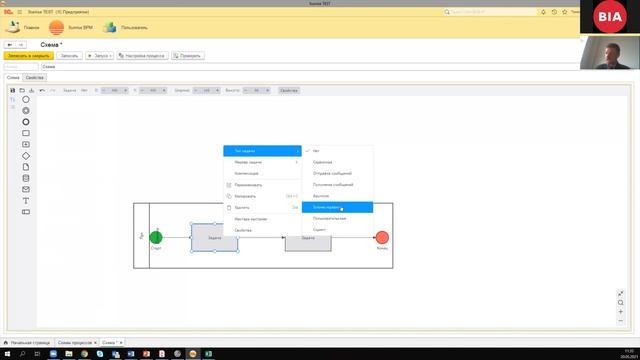Viewport: 640px width, 360px height.
Task: Select the data object document tool
Action: pyautogui.click(x=26, y=167)
